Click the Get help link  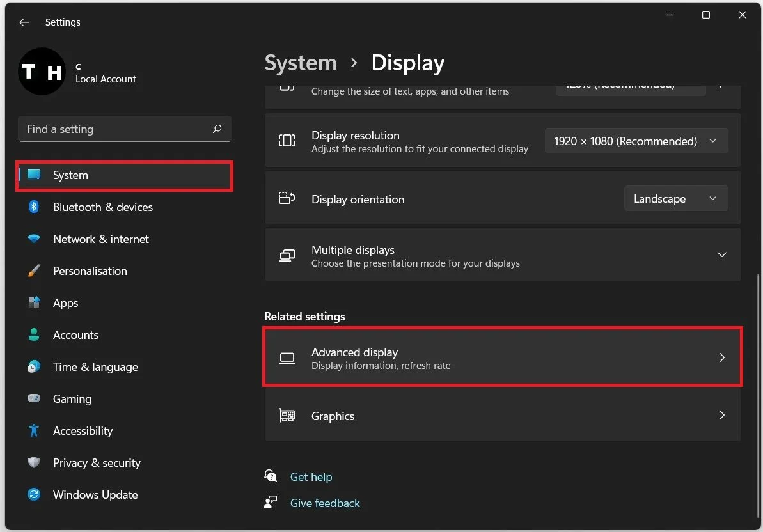[x=311, y=477]
